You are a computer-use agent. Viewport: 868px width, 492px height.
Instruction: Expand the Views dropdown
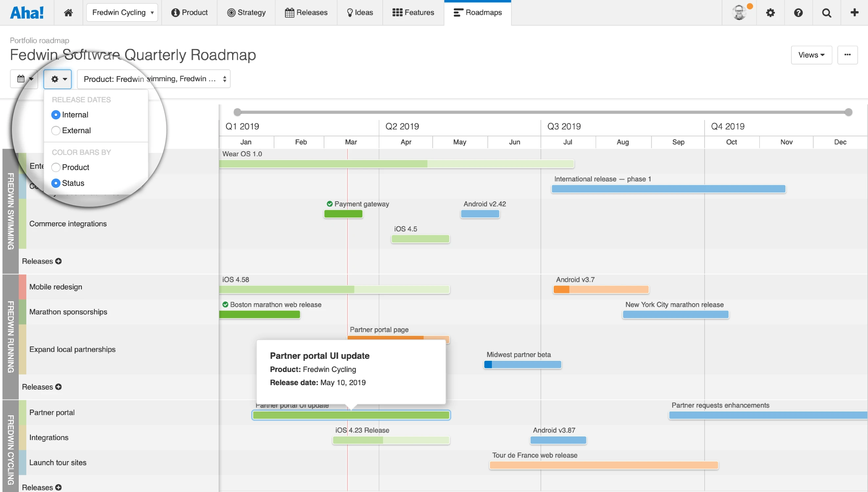click(x=811, y=55)
